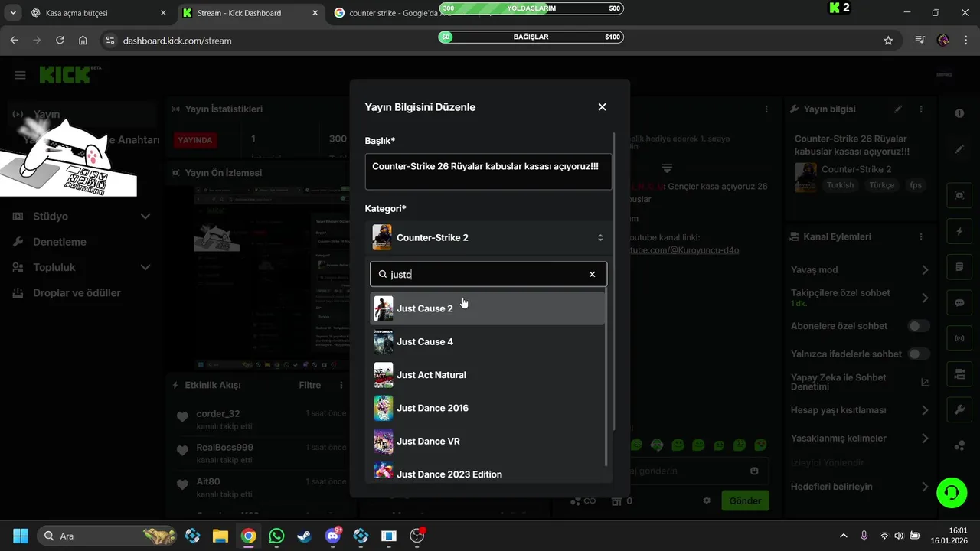Click chat bubble icon in right toolbar
This screenshot has height=551, width=980.
[959, 302]
